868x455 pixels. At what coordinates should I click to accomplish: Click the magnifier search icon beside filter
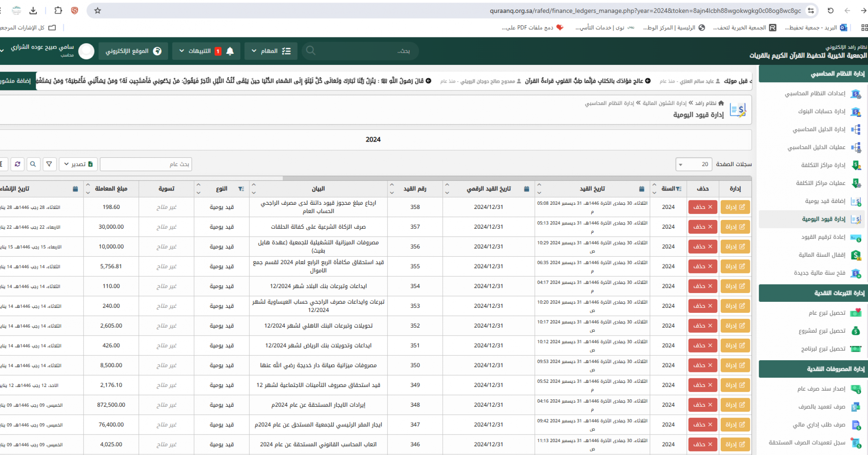[x=33, y=164]
